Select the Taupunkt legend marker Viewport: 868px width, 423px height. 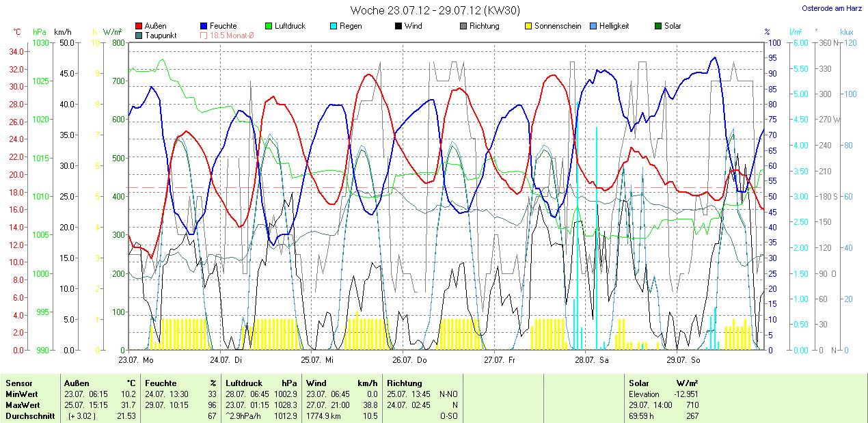[x=139, y=35]
